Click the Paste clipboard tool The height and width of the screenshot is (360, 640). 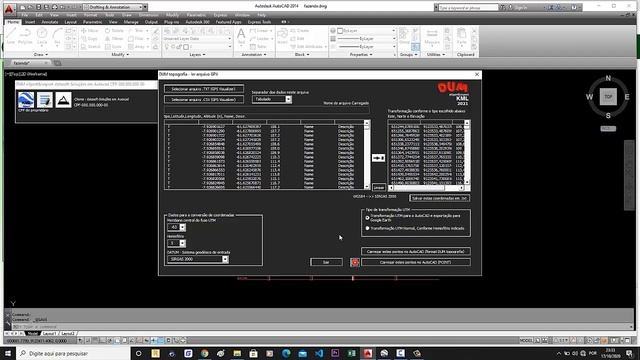[x=462, y=36]
